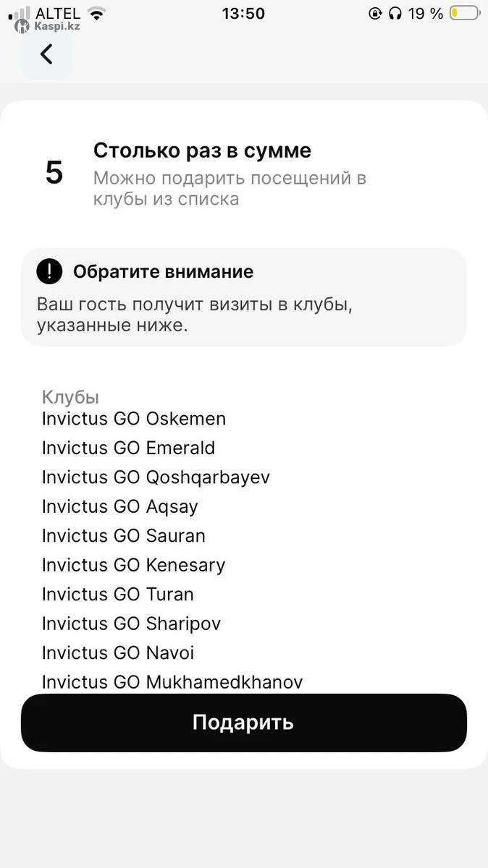The image size is (488, 868).
Task: Tap the Wi-Fi icon in status bar
Action: click(x=96, y=13)
